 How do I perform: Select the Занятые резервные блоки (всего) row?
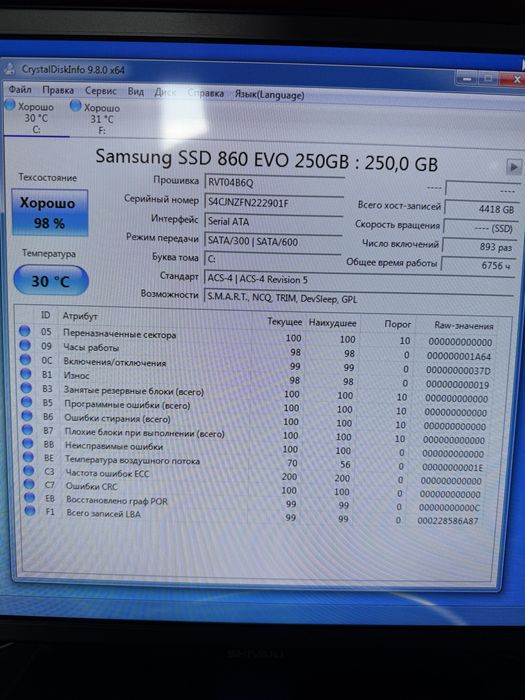coord(257,393)
